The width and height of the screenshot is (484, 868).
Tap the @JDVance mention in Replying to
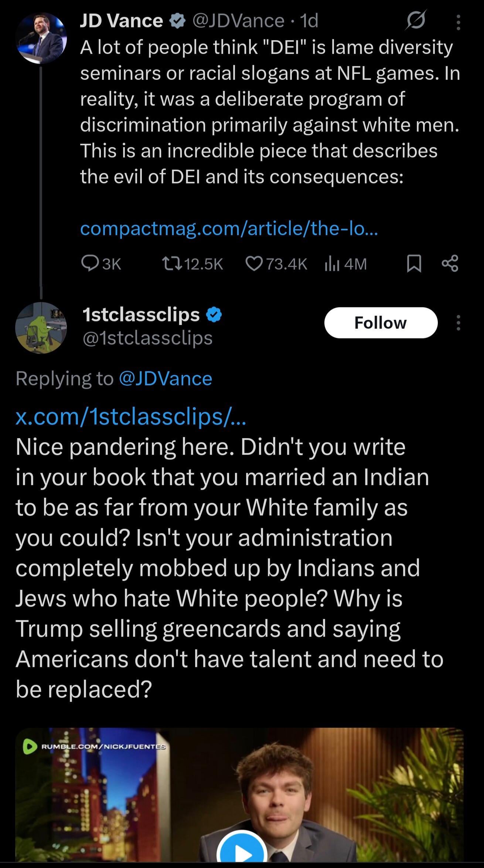pos(166,378)
